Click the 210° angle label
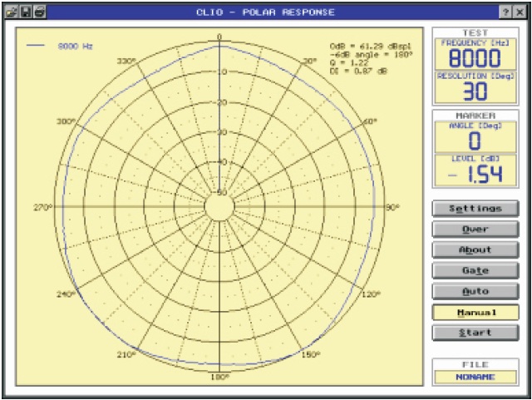The width and height of the screenshot is (532, 400). (126, 354)
